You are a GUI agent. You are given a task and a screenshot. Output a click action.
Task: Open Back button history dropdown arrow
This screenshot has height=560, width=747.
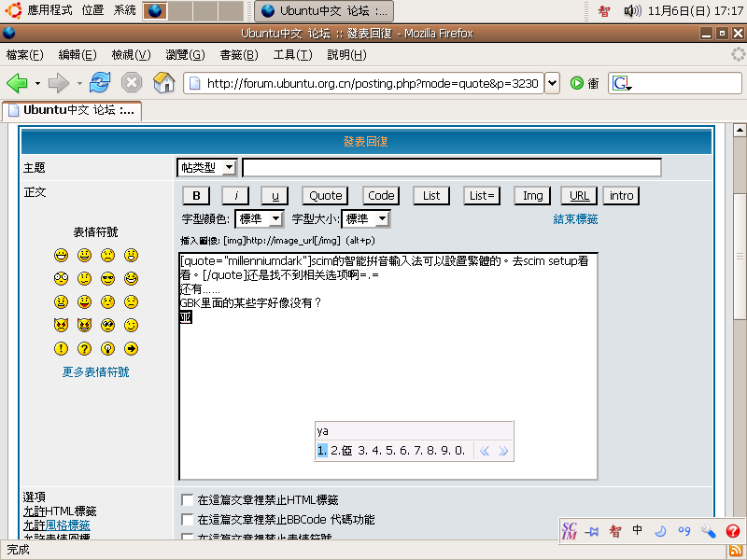coord(37,84)
